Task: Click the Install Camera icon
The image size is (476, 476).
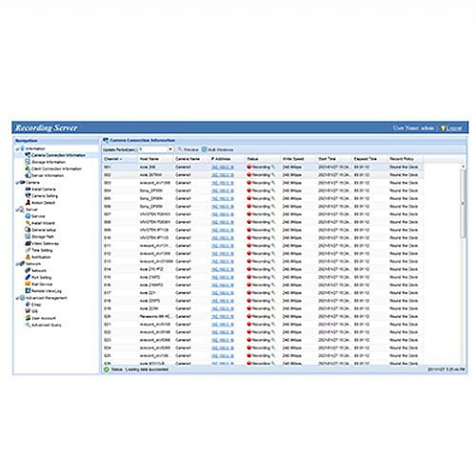Action: (x=28, y=188)
